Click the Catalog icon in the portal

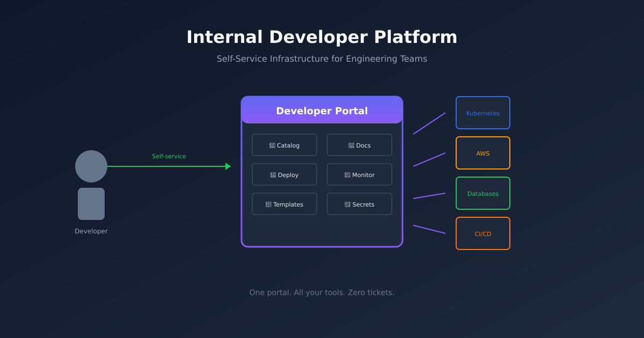(x=273, y=144)
